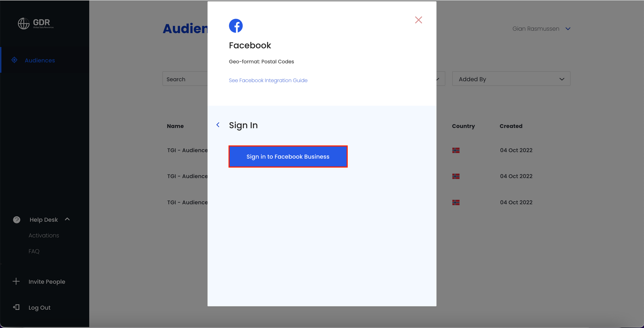Click the third row's 04 Oct 2022 date

click(x=516, y=202)
